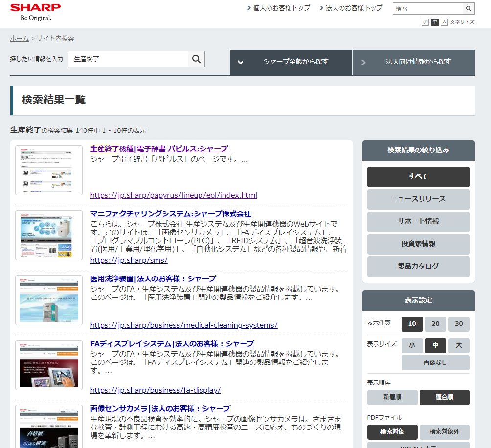Choose 画像なし display option
Screen dimensions: 491x448
(x=435, y=363)
